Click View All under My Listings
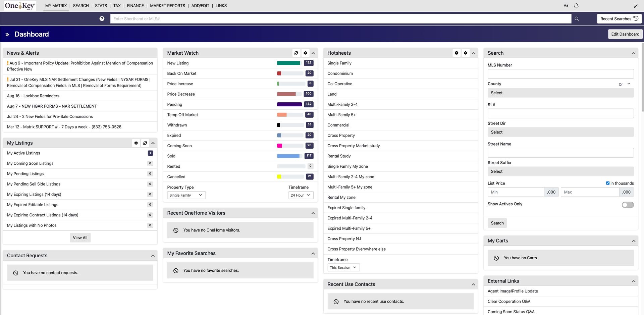Viewport: 644px width, 315px height. pos(80,238)
